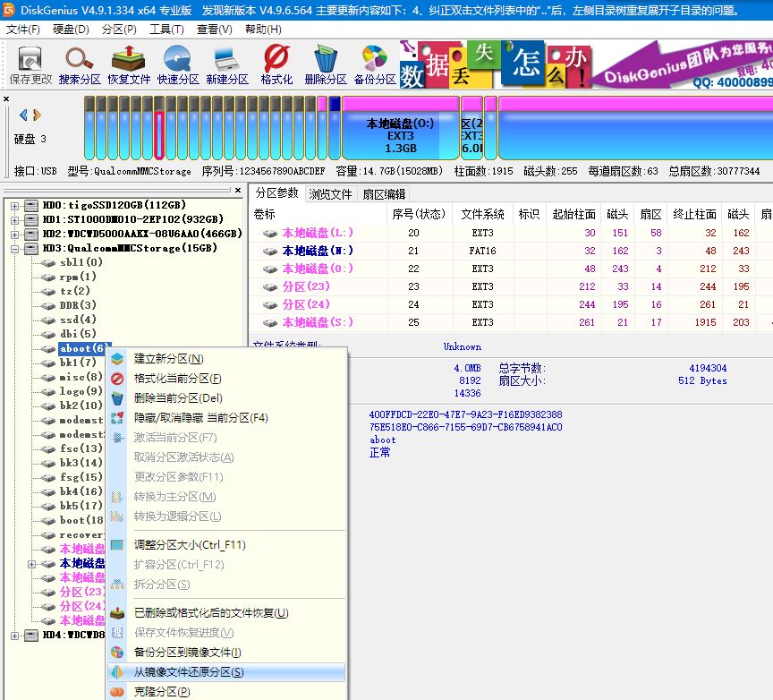Open the 工具(T) menu
773x700 pixels.
166,30
